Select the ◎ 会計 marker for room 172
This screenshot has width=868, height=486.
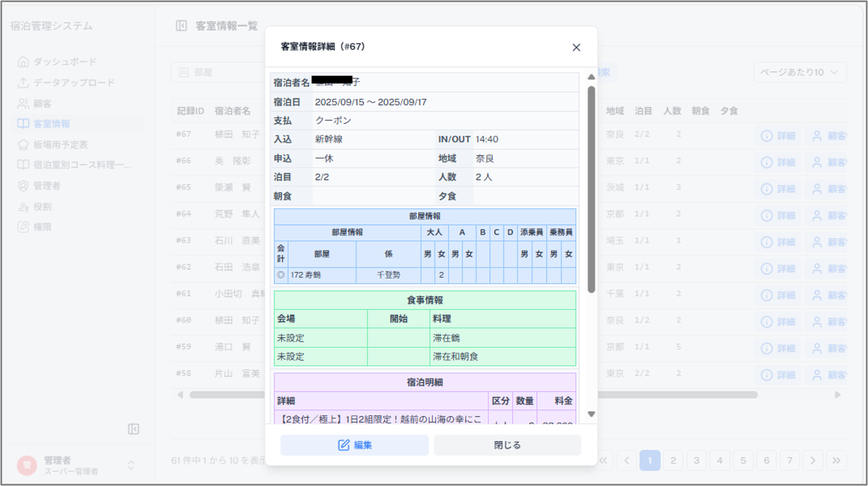(281, 275)
